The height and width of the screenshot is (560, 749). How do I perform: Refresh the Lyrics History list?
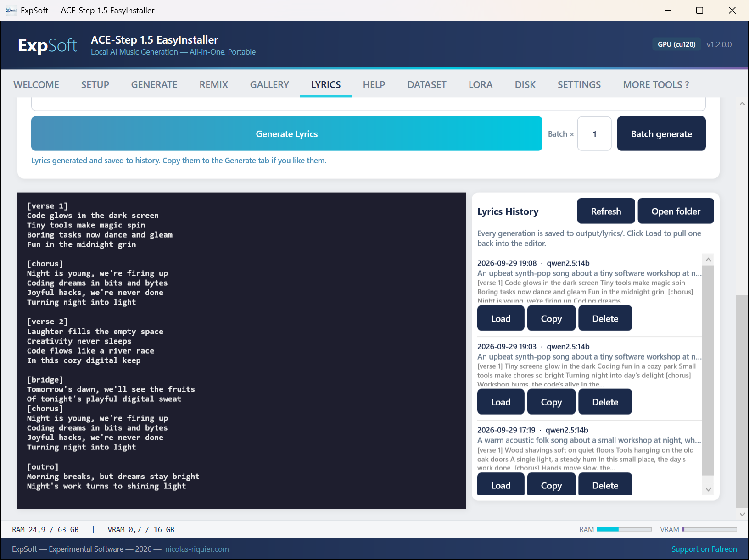click(x=606, y=211)
